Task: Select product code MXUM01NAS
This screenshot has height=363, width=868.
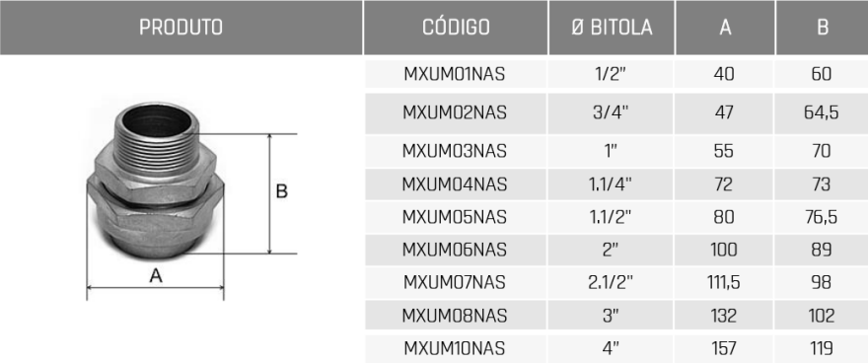Action: 455,74
